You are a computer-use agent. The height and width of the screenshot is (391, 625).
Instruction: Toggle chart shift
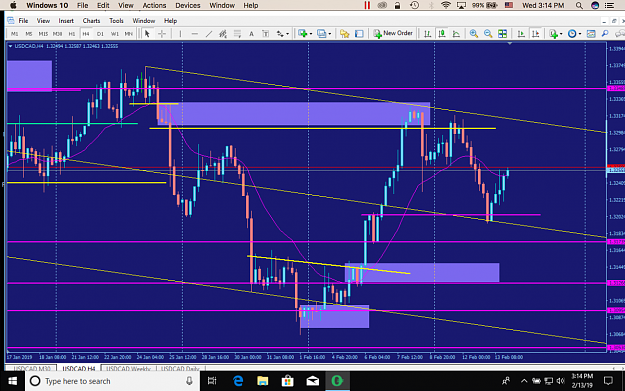tap(535, 34)
